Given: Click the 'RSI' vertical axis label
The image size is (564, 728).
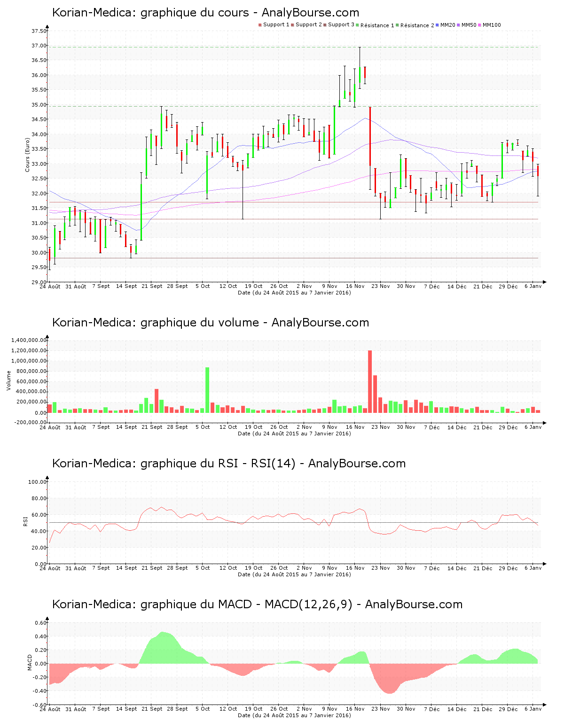Looking at the screenshot, I should click(26, 521).
